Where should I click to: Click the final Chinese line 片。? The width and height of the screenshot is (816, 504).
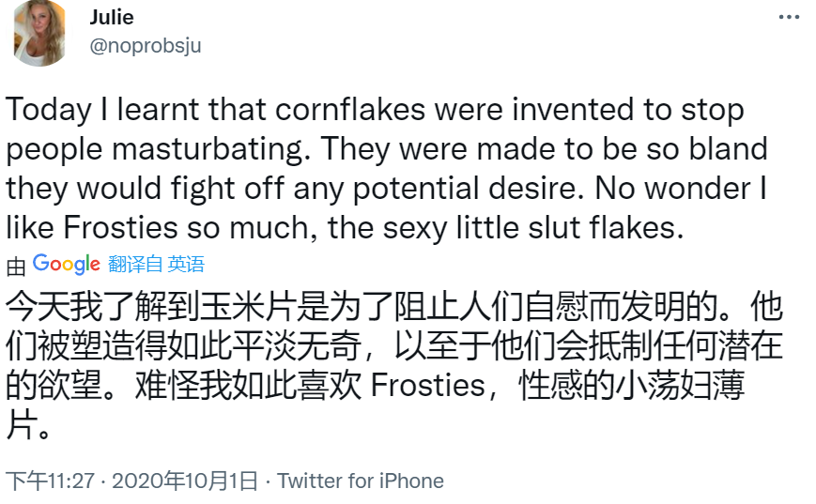(x=28, y=425)
